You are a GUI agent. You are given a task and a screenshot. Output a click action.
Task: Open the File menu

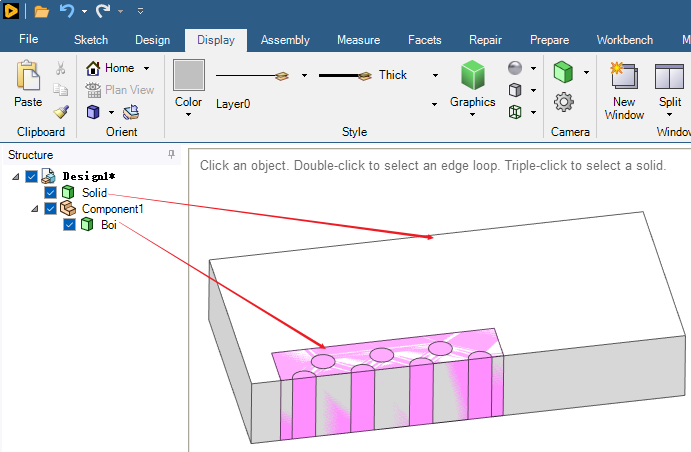[29, 40]
